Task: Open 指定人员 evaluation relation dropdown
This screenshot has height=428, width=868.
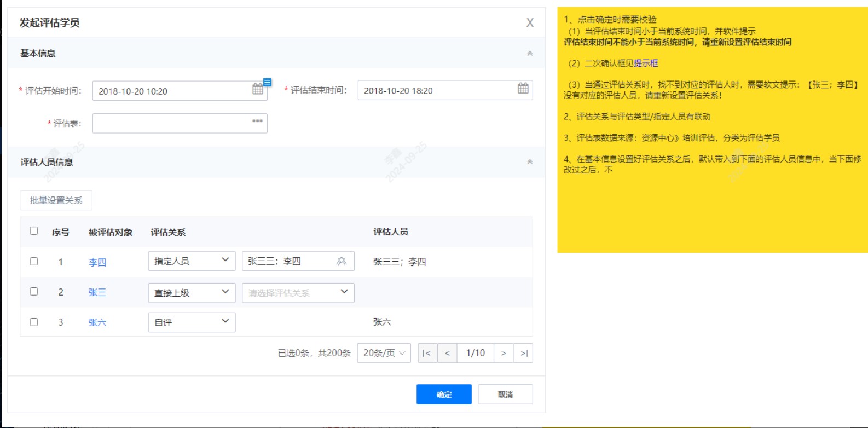Action: [192, 261]
